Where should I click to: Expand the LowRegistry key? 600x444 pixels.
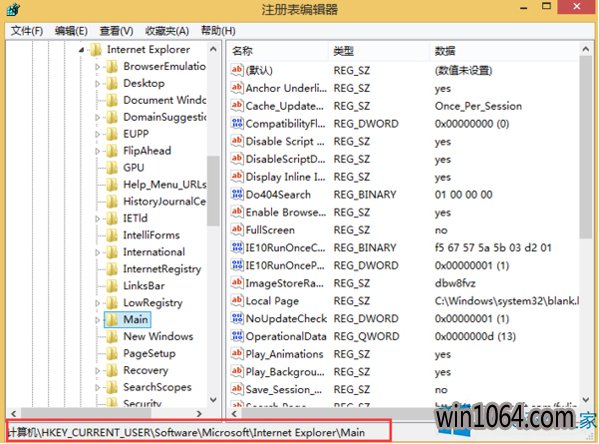point(98,303)
